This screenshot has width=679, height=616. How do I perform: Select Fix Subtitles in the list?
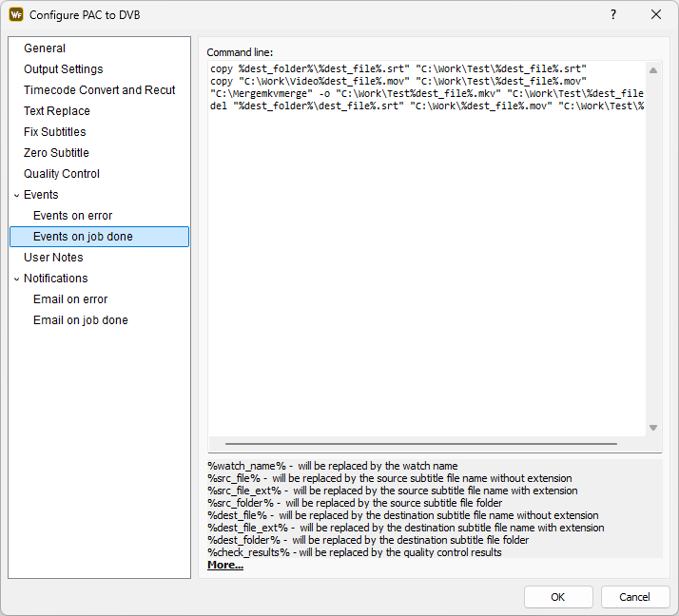(54, 132)
